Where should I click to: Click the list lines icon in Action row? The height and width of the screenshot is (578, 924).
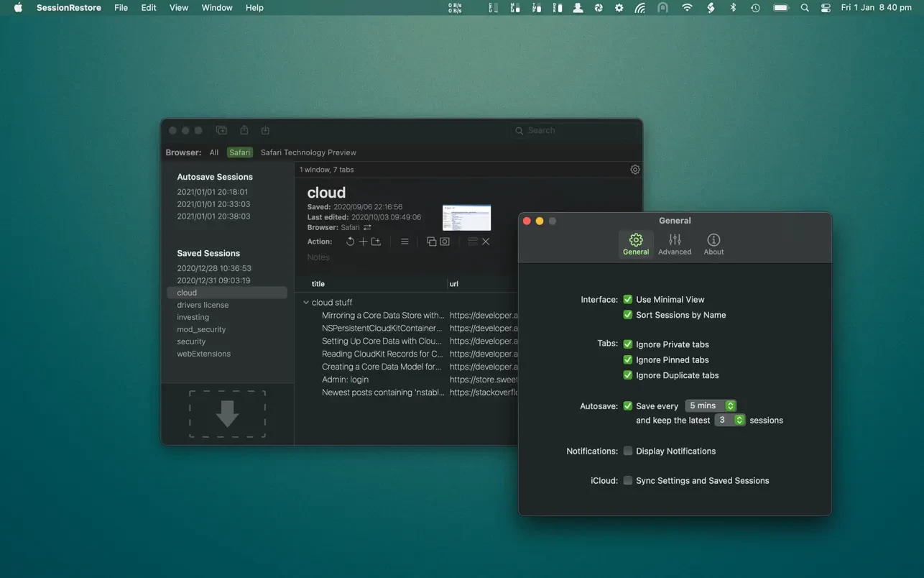point(405,242)
